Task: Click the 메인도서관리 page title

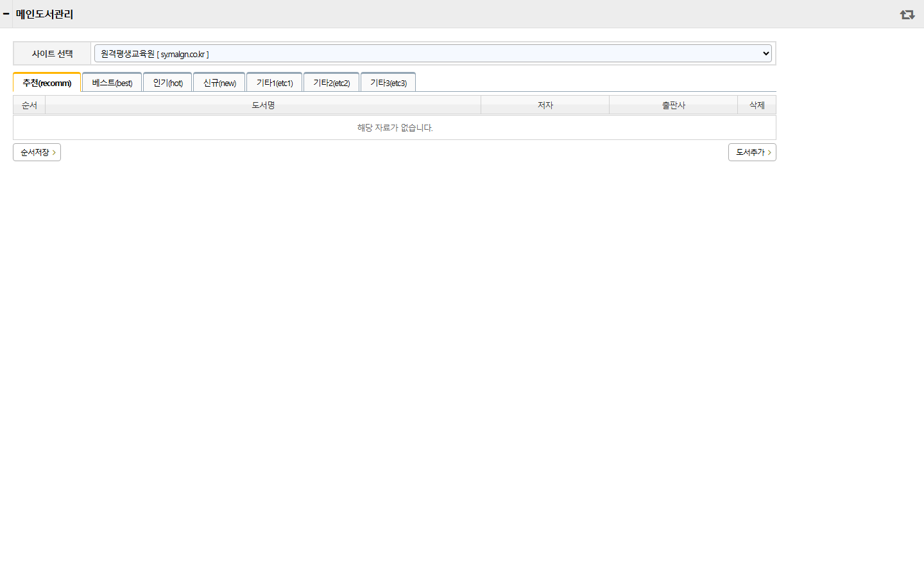Action: (x=44, y=14)
